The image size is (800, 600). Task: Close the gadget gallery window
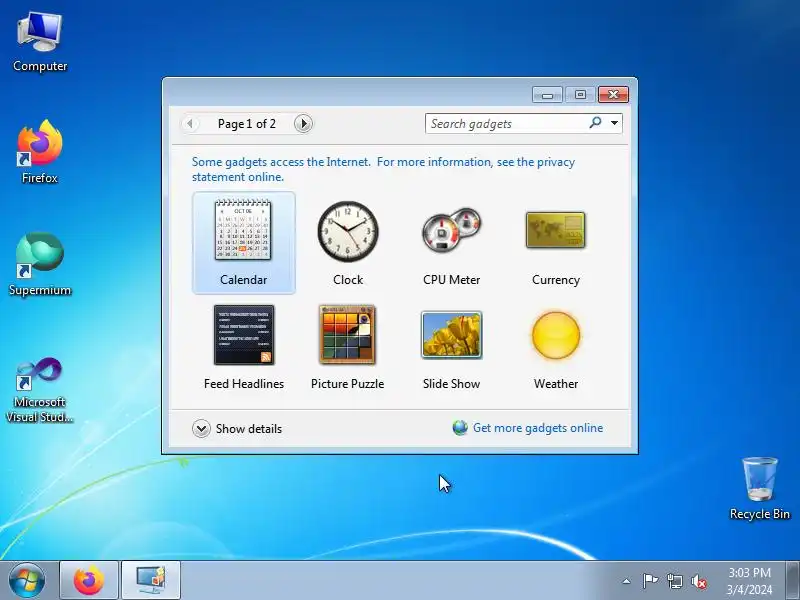coord(613,94)
